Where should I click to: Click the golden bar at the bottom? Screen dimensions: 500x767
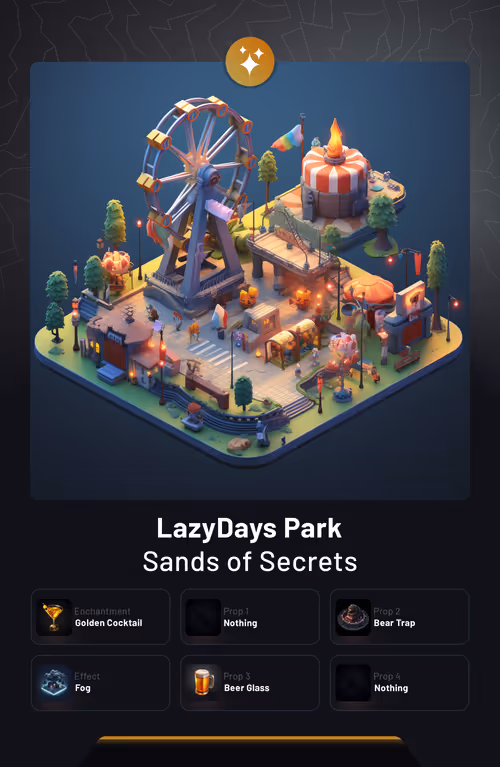click(250, 739)
